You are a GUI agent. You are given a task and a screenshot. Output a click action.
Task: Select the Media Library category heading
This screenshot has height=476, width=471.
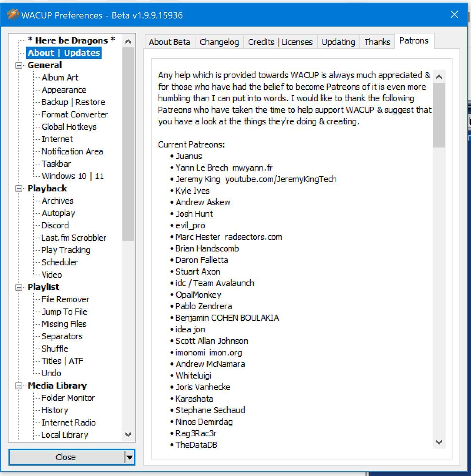(x=57, y=385)
